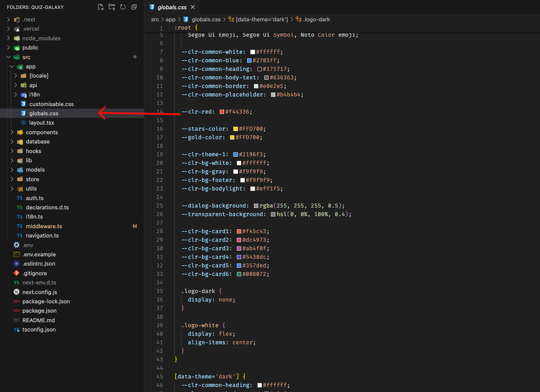Click the 'align-items: center;' line
The image size is (540, 392).
click(222, 343)
